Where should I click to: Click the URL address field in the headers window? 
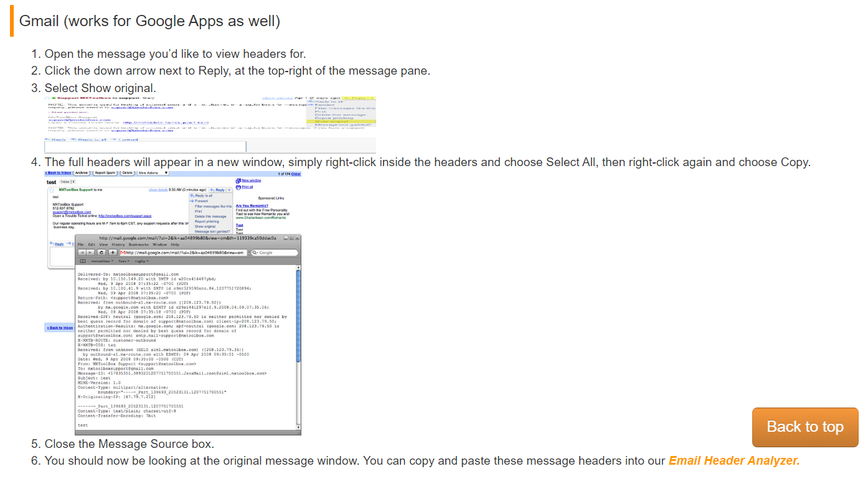point(184,253)
